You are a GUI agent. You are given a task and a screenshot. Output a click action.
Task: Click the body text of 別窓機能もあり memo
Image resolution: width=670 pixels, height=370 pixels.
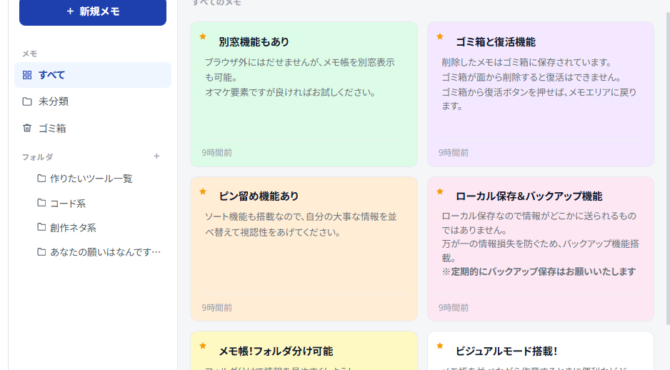300,77
